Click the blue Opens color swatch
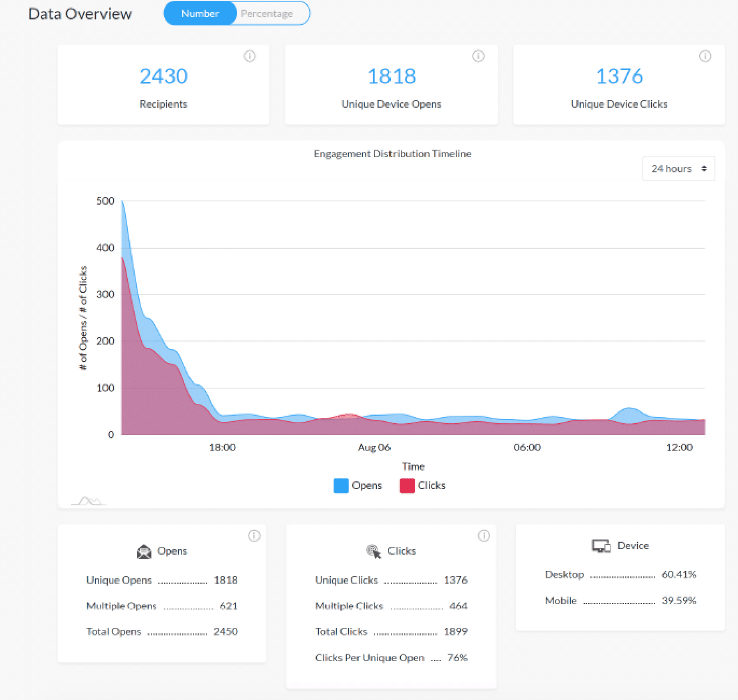 tap(341, 486)
